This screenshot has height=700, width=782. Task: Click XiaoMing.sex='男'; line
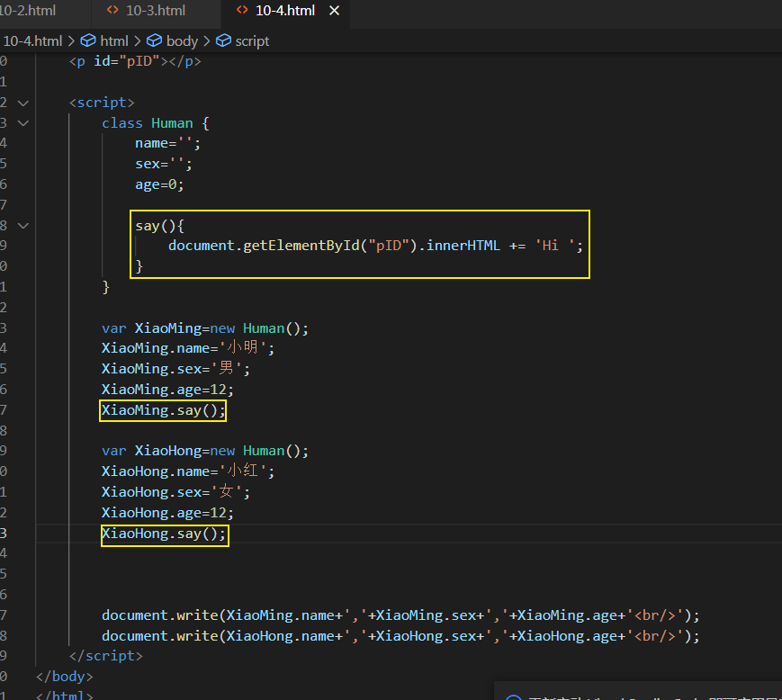click(176, 369)
